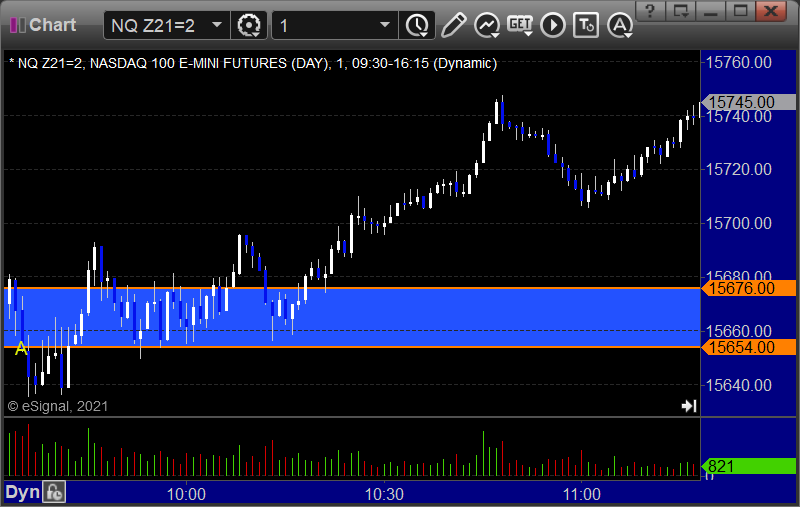This screenshot has height=507, width=800.
Task: Select the drawing tools pencil icon
Action: (x=453, y=26)
